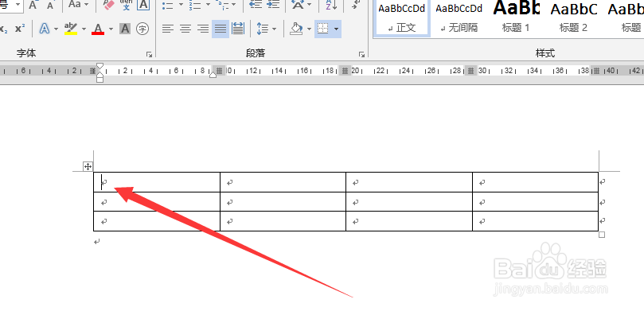
Task: Apply distributed alignment
Action: (x=238, y=29)
